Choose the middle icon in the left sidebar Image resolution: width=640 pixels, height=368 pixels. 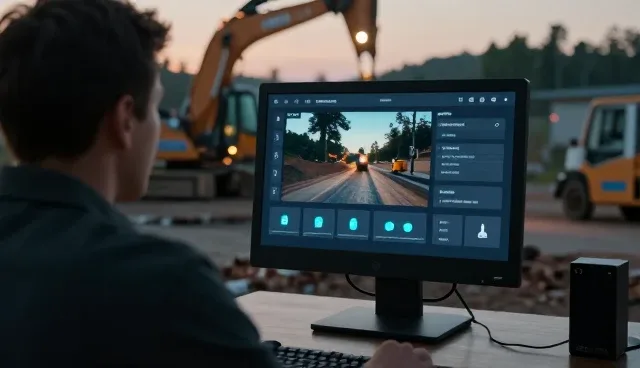(276, 155)
